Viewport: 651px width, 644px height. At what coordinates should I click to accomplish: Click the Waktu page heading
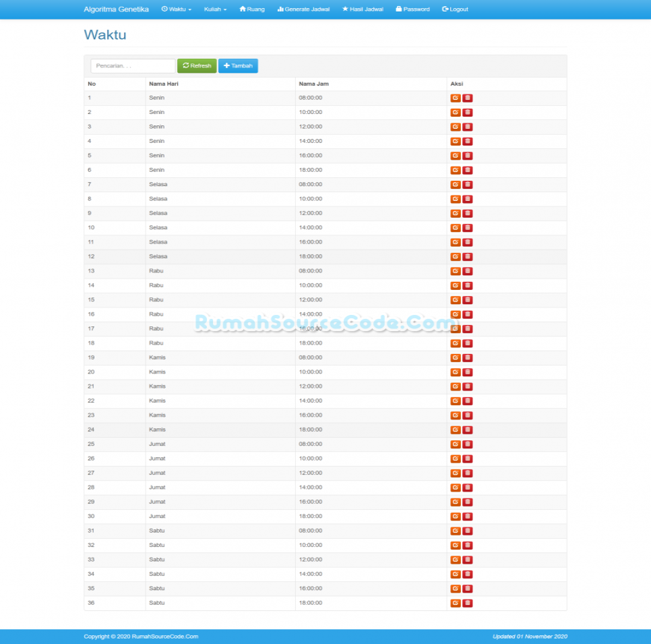pyautogui.click(x=105, y=35)
